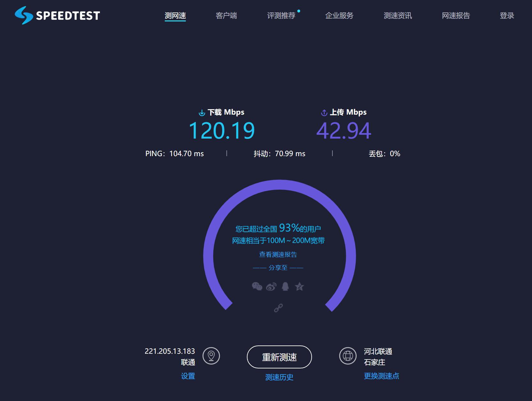Screen dimensions: 532x401
Task: Click the download arrow beside 下载 Mbps
Action: tap(202, 112)
